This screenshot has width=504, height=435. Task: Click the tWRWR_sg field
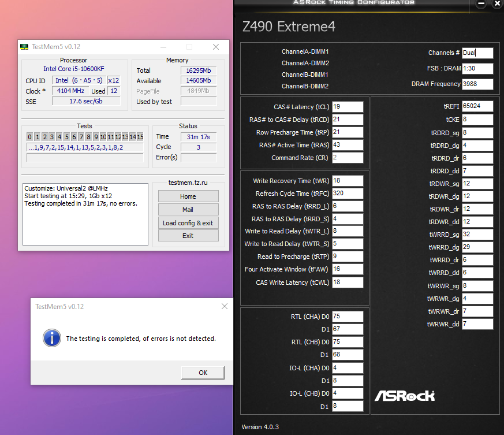point(477,286)
